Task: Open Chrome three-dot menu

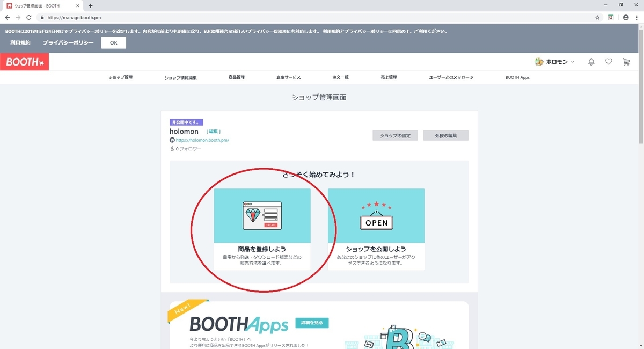Action: point(638,17)
